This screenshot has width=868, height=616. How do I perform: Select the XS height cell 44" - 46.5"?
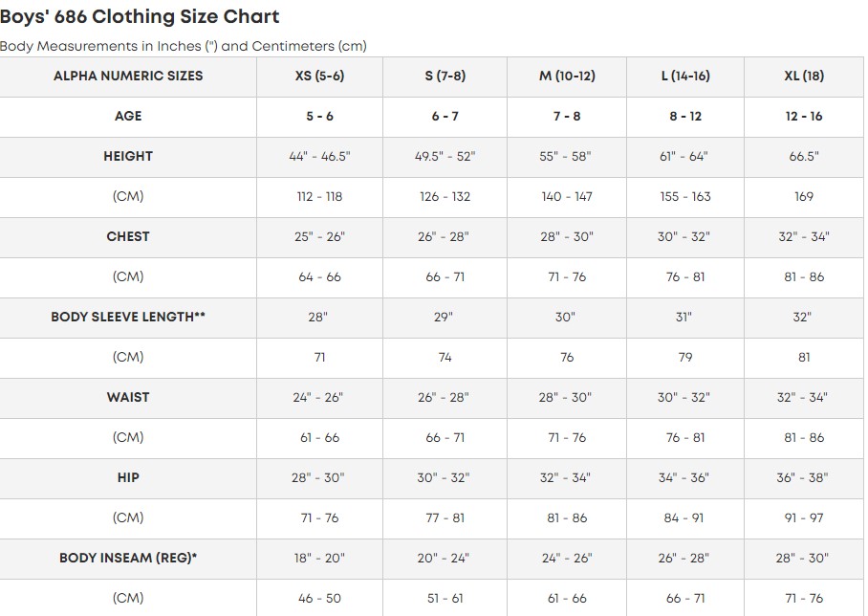[x=319, y=156]
